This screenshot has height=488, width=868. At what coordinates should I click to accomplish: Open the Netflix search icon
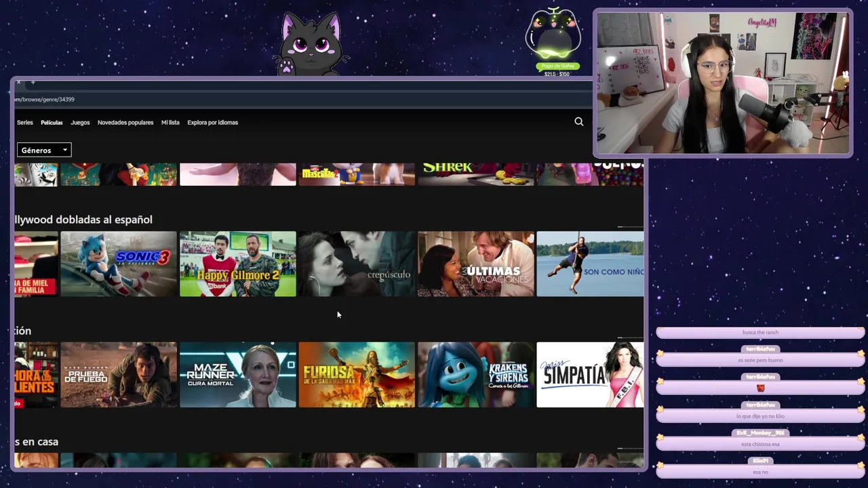click(x=578, y=122)
